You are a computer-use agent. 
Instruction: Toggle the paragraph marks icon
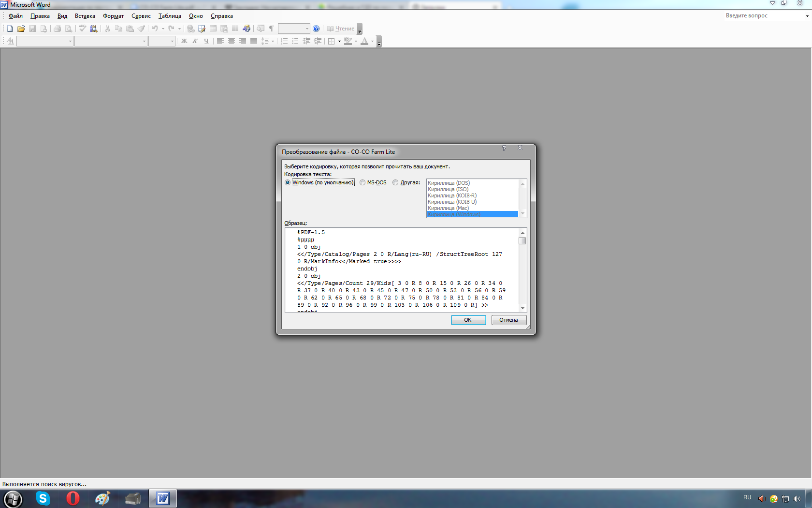click(272, 29)
